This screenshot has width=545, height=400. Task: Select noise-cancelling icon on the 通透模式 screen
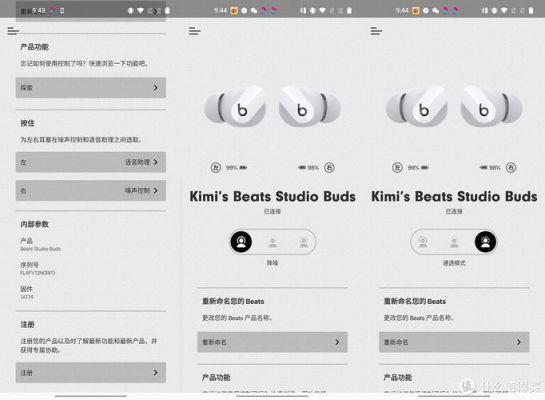423,242
